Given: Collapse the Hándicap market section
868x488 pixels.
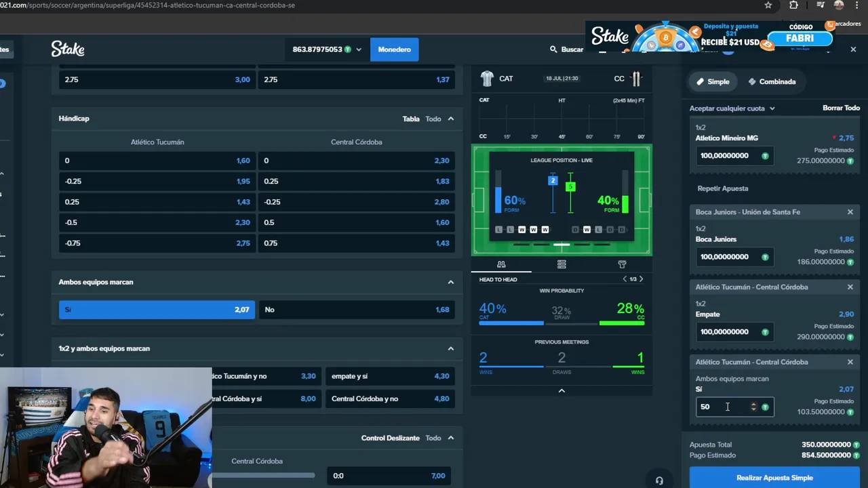Looking at the screenshot, I should [450, 119].
